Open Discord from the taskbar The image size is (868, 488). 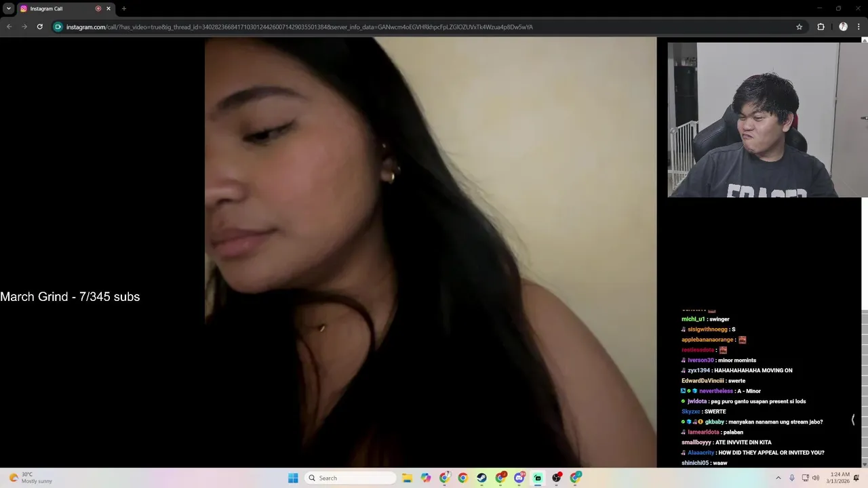[x=519, y=478]
